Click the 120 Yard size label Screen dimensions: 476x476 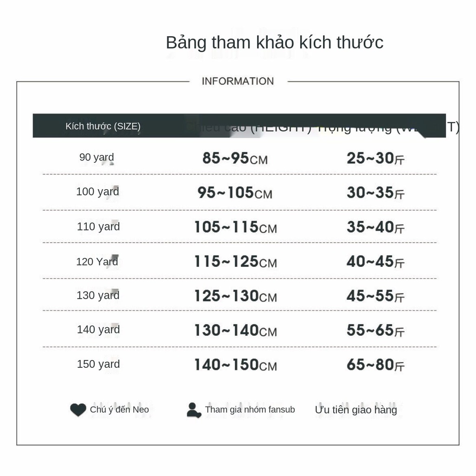point(97,261)
